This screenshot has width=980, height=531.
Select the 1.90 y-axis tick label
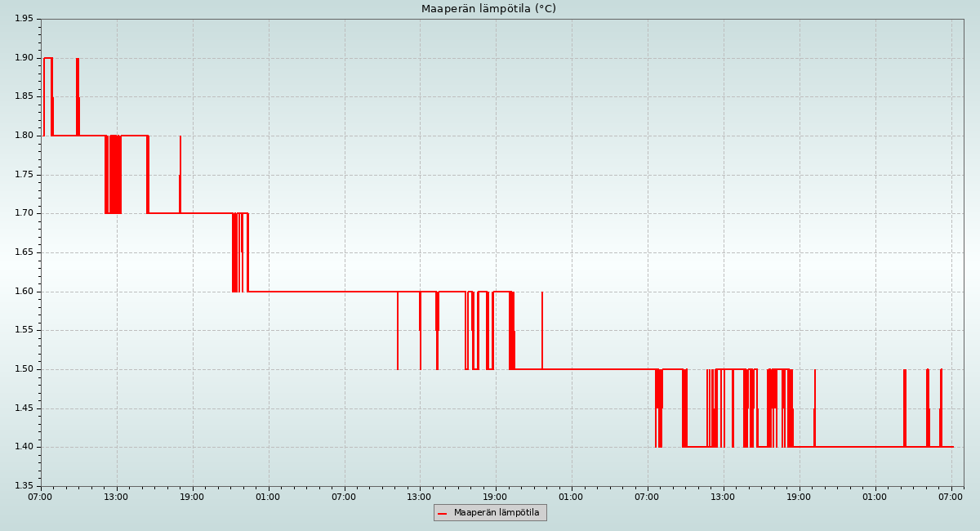pyautogui.click(x=24, y=58)
